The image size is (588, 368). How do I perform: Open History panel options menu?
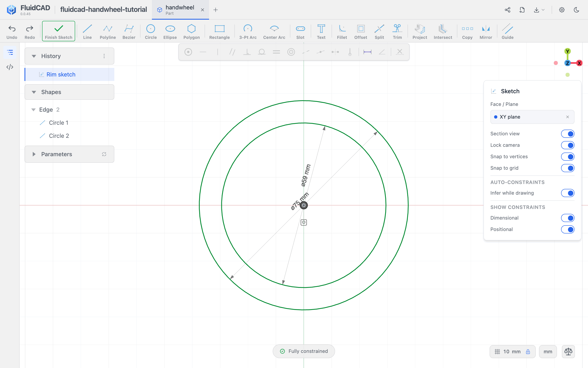(x=104, y=56)
